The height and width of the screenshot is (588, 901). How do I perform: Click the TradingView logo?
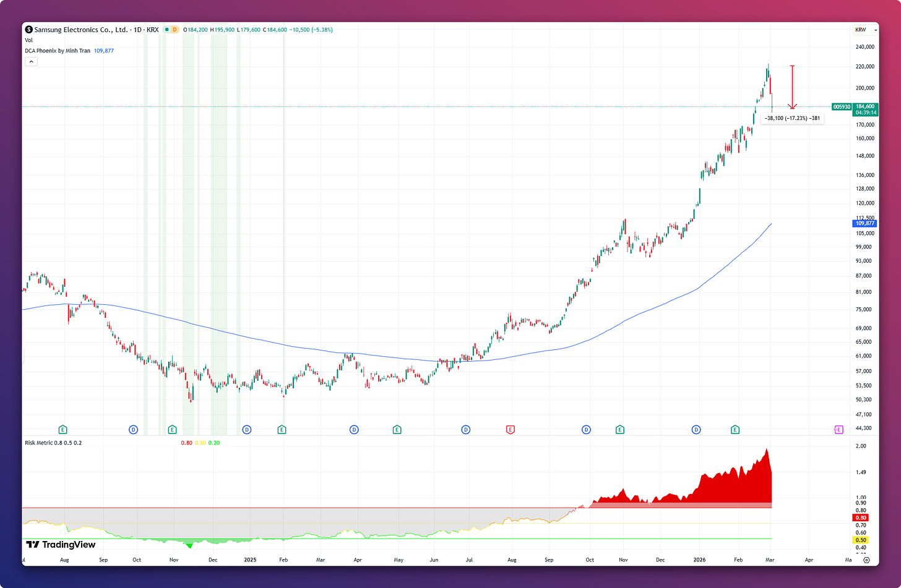pyautogui.click(x=61, y=545)
